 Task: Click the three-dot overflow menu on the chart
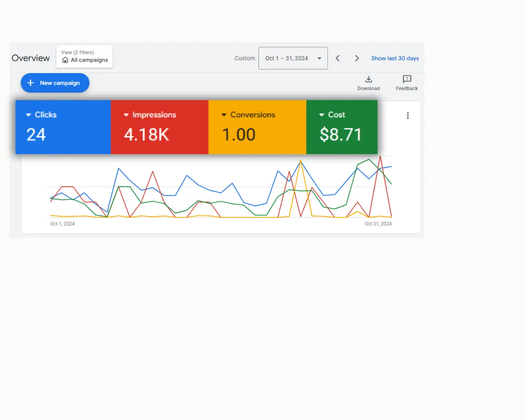(408, 115)
